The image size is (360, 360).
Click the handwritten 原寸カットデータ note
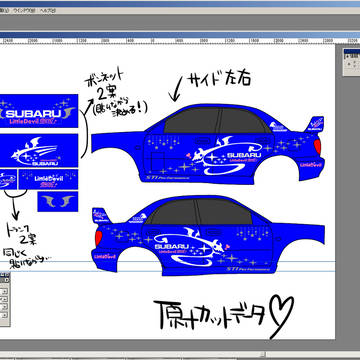coord(210,314)
